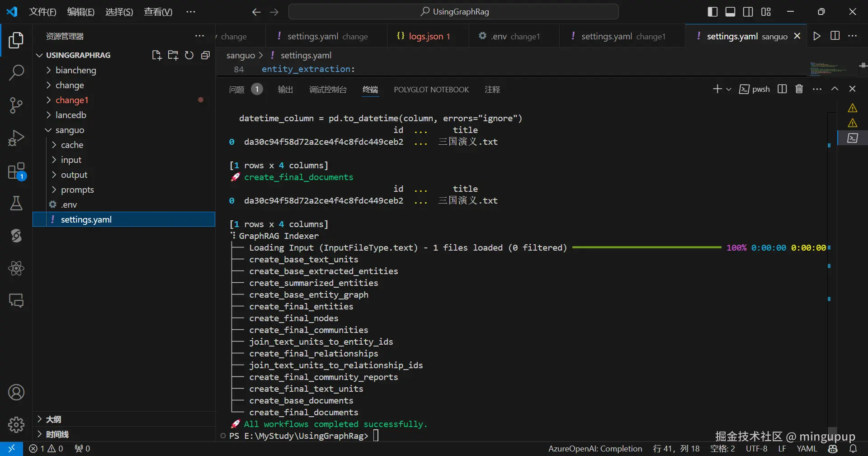Open the Search view in activity bar
The width and height of the screenshot is (868, 456).
pos(16,72)
